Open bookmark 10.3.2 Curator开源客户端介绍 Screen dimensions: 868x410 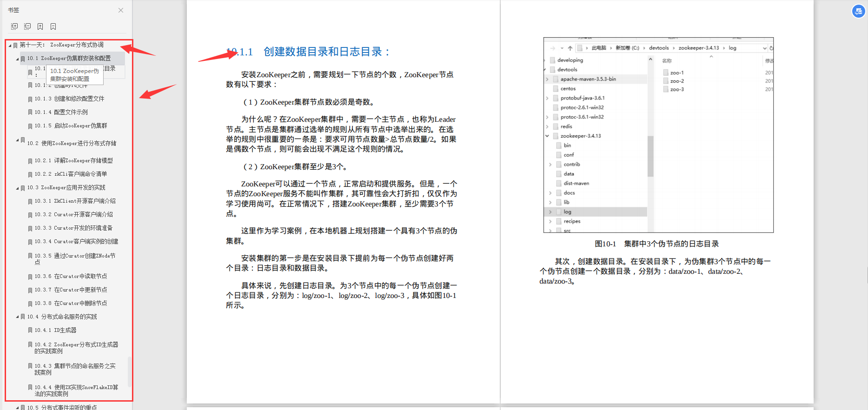(x=73, y=215)
